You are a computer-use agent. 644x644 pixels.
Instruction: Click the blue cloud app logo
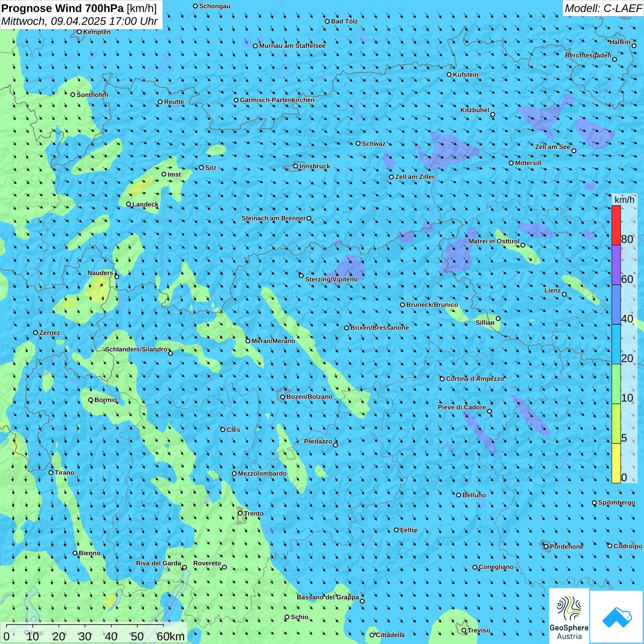pos(617,616)
